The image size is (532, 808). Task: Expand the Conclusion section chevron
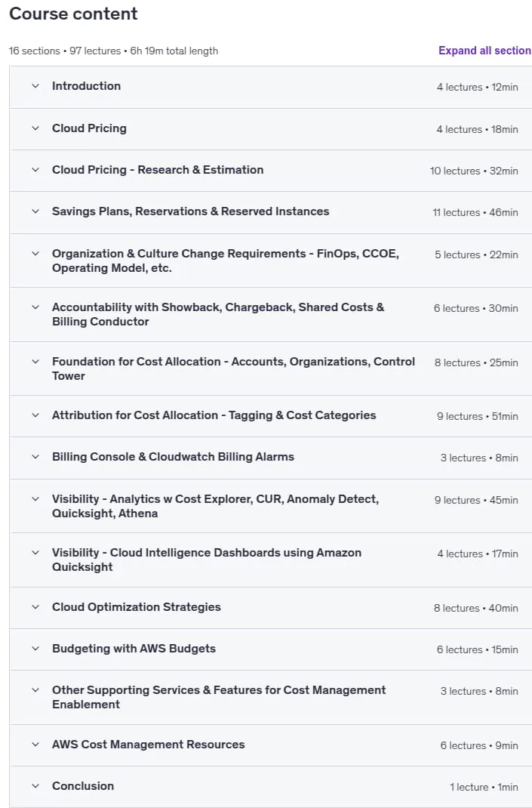pyautogui.click(x=35, y=786)
